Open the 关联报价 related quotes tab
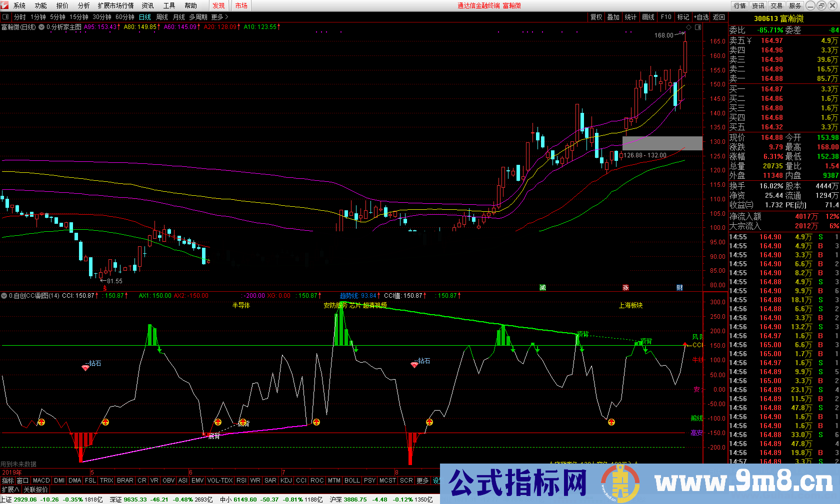 point(36,490)
